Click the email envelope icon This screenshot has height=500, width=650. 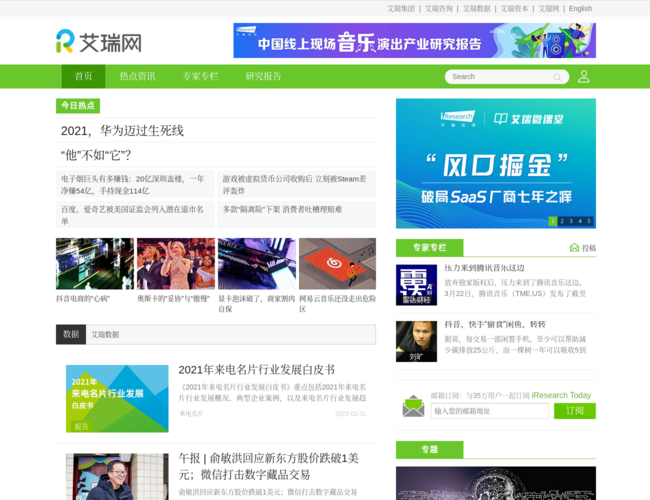[413, 406]
